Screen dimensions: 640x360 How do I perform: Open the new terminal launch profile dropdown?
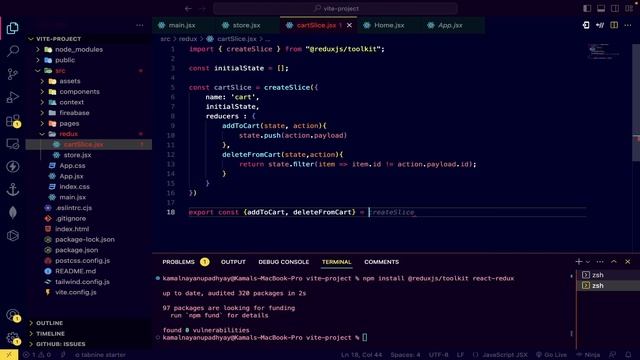(588, 262)
